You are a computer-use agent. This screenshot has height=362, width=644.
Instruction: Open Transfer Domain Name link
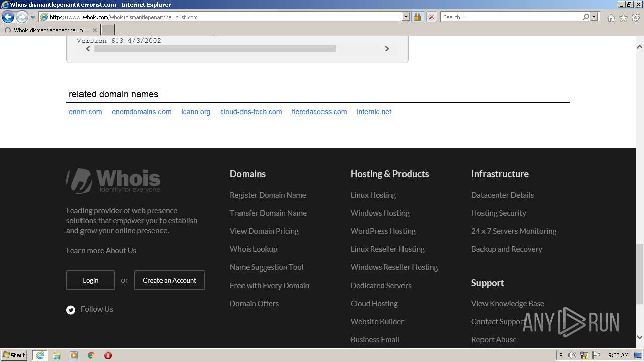click(268, 213)
